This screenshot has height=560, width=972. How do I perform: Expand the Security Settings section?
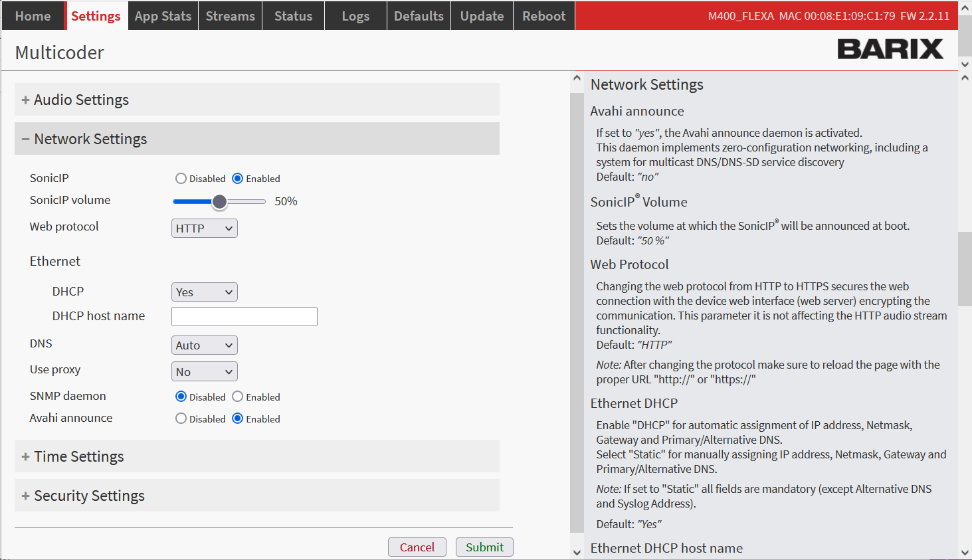point(89,496)
